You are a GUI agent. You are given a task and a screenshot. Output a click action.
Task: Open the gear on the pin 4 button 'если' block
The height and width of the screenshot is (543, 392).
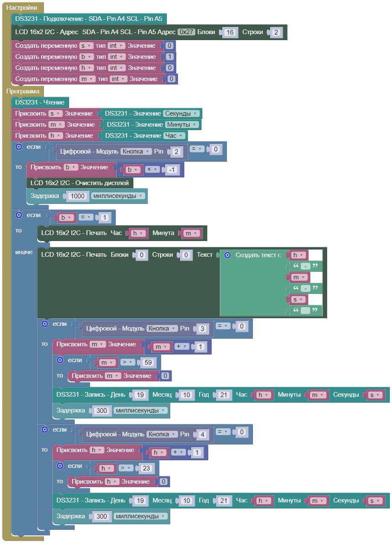44,430
